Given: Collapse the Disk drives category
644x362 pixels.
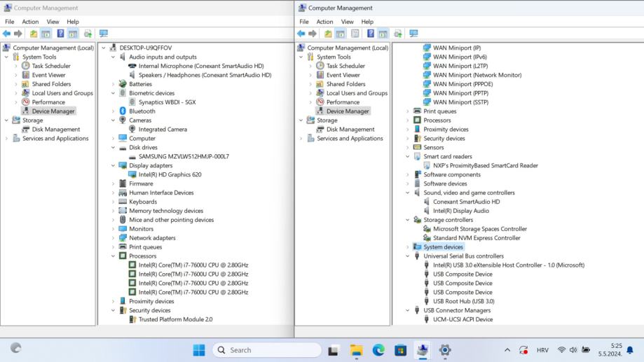Looking at the screenshot, I should pyautogui.click(x=114, y=148).
